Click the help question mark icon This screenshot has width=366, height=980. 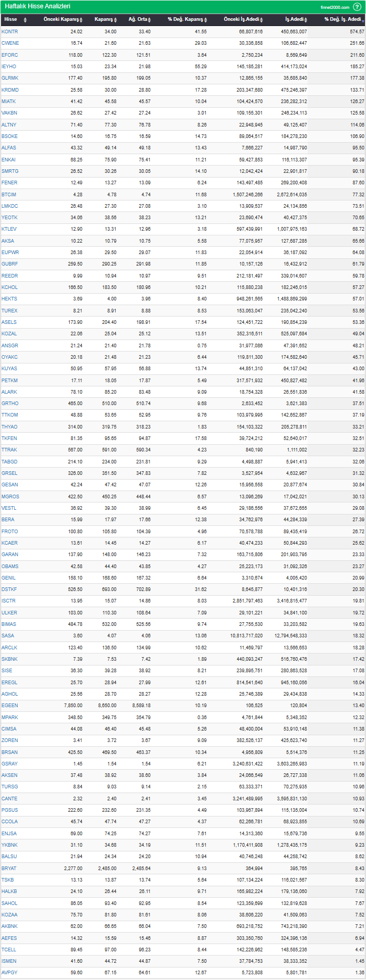click(357, 7)
